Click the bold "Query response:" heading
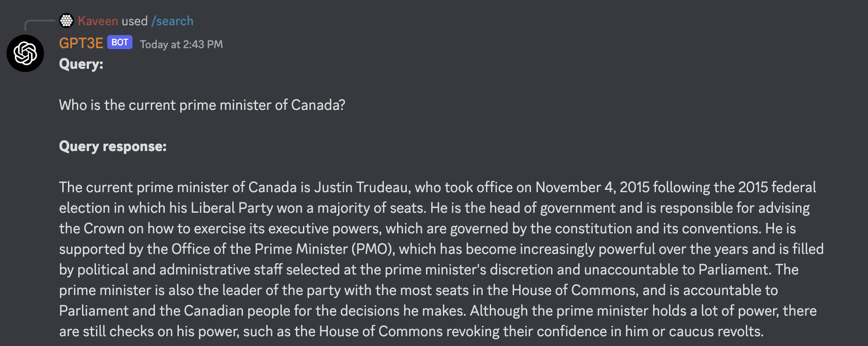This screenshot has height=346, width=868. pos(113,146)
